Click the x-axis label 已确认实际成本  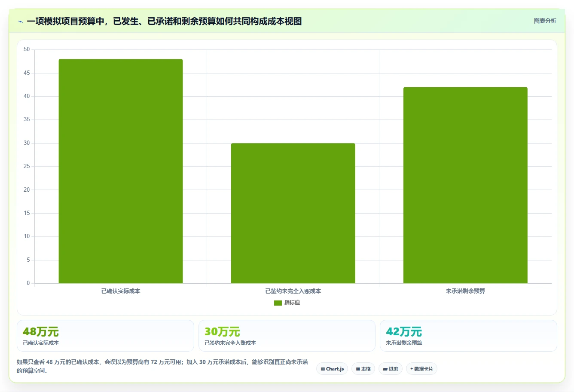(121, 291)
